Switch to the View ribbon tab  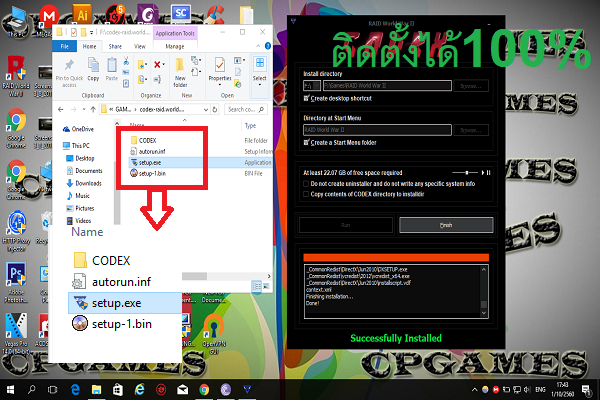(140, 46)
